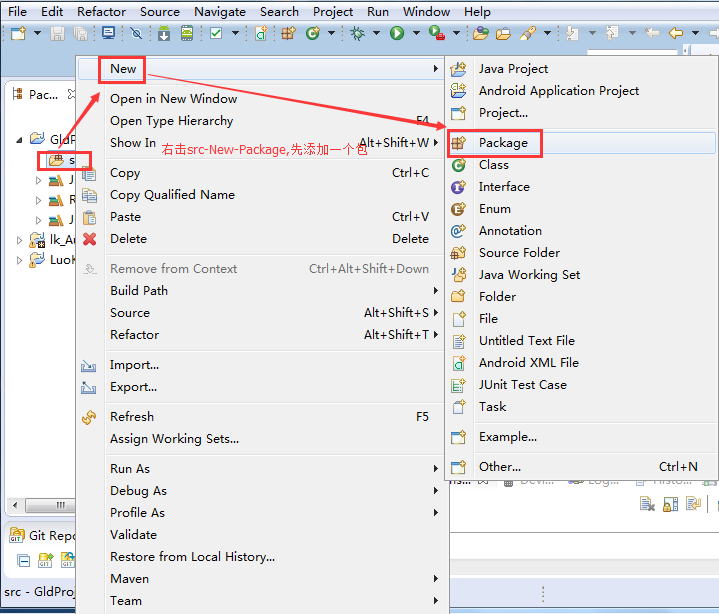This screenshot has width=719, height=614.
Task: Click the Refresh icon in the context menu
Action: pos(89,417)
